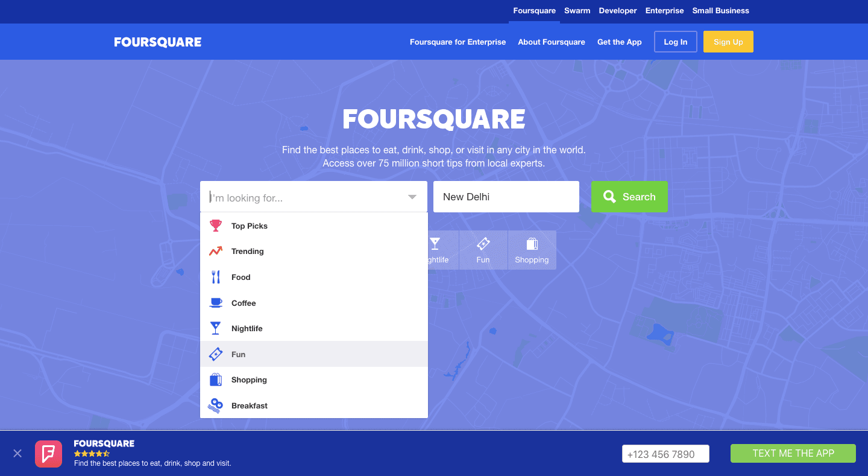The height and width of the screenshot is (476, 868).
Task: Open the Small Business link
Action: tap(720, 11)
